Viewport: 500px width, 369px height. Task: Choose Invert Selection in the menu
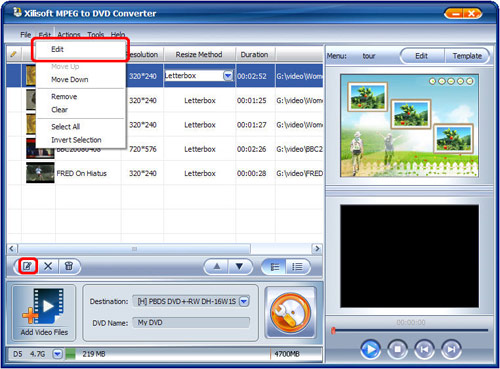(80, 140)
